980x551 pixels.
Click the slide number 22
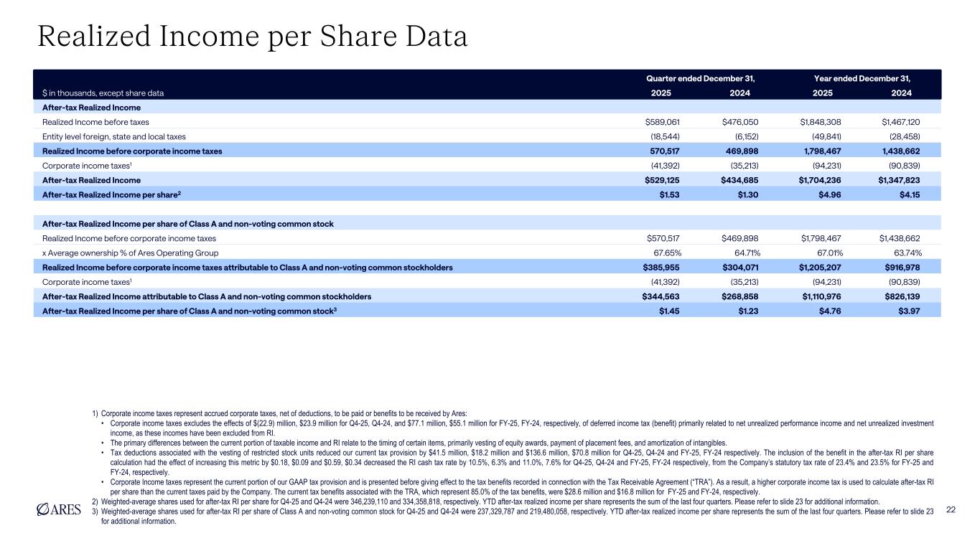951,509
